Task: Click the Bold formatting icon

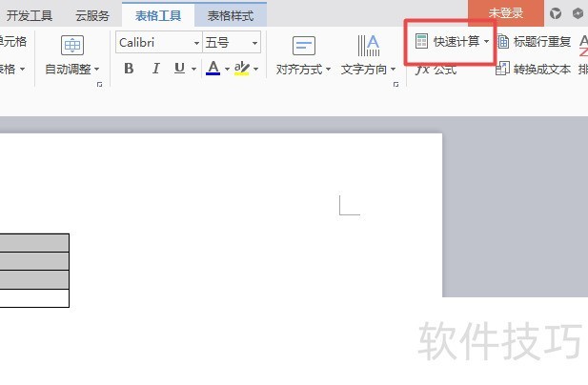Action: point(129,69)
